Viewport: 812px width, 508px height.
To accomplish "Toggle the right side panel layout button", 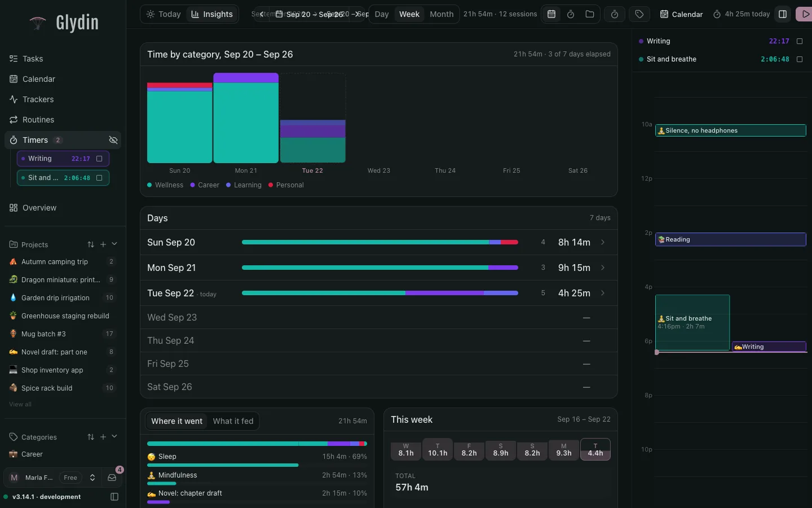I will (783, 14).
